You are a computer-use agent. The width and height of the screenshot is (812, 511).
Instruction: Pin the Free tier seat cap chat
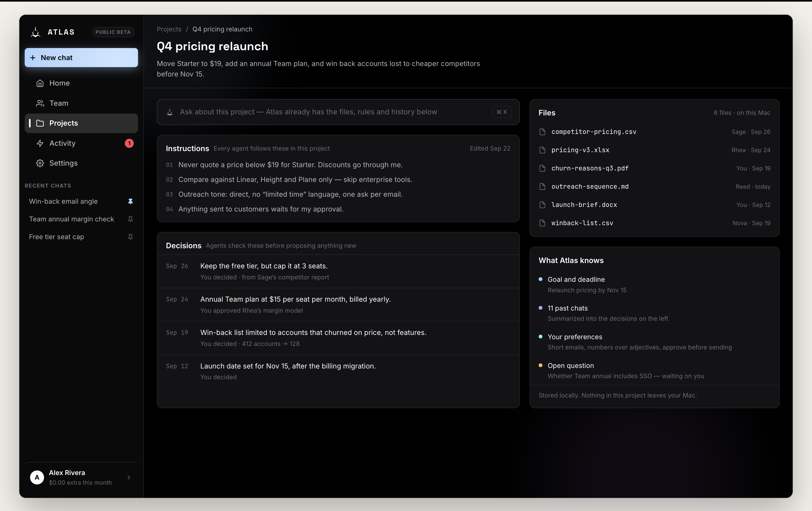tap(130, 237)
